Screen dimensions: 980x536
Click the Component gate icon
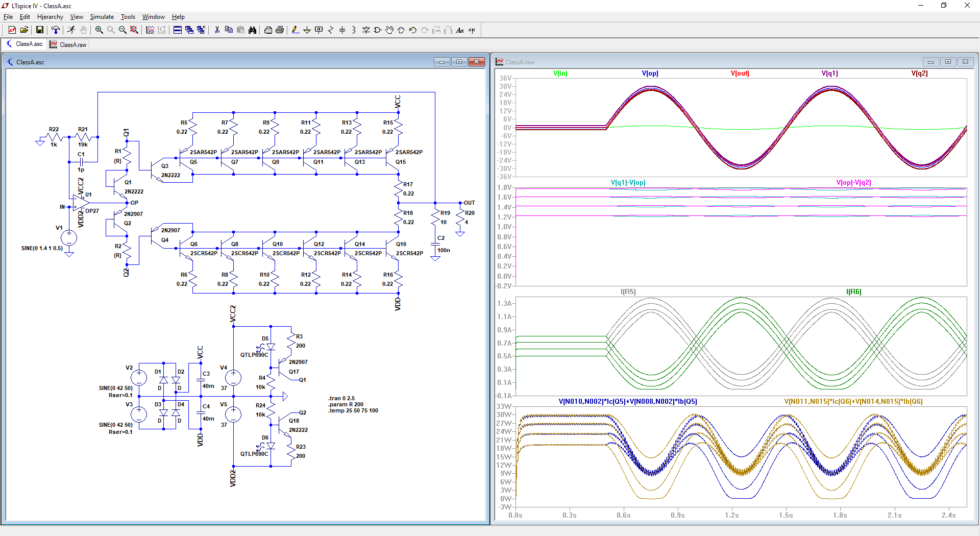coord(378,30)
